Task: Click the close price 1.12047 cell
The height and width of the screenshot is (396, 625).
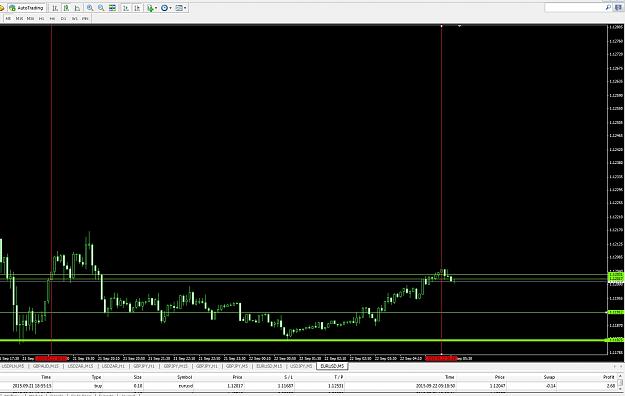Action: pos(497,386)
